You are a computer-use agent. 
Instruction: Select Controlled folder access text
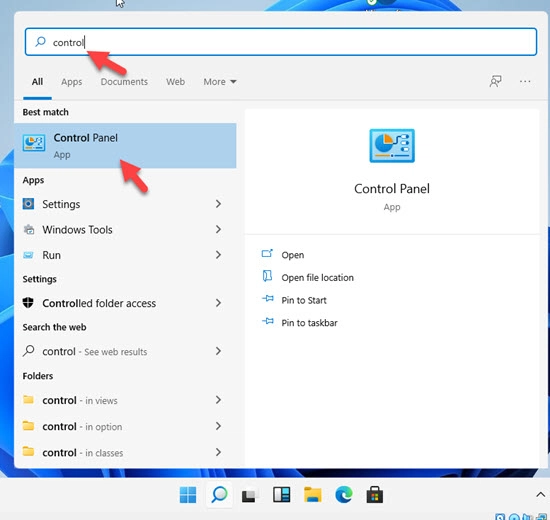pyautogui.click(x=99, y=303)
